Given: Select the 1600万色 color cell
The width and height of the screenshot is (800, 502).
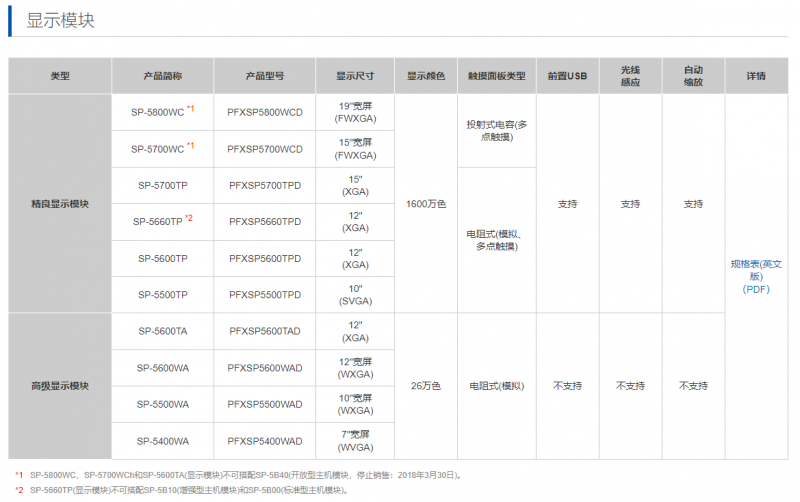Looking at the screenshot, I should 426,204.
